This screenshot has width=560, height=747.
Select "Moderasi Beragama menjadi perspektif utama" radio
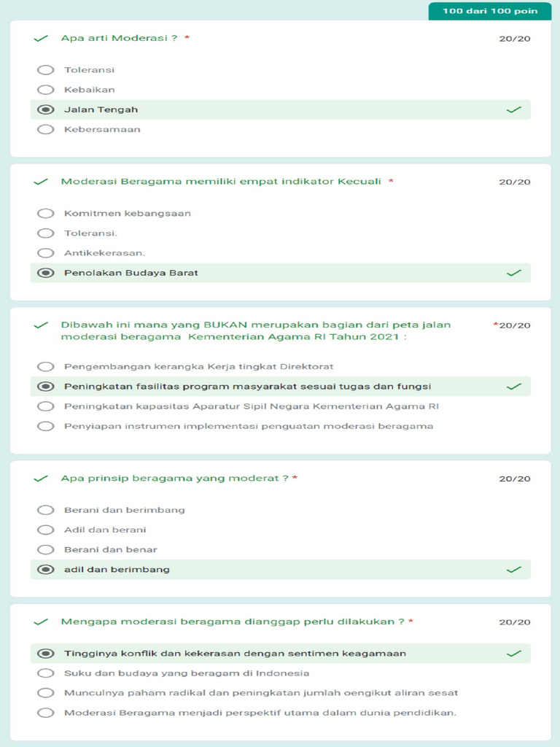pos(46,713)
